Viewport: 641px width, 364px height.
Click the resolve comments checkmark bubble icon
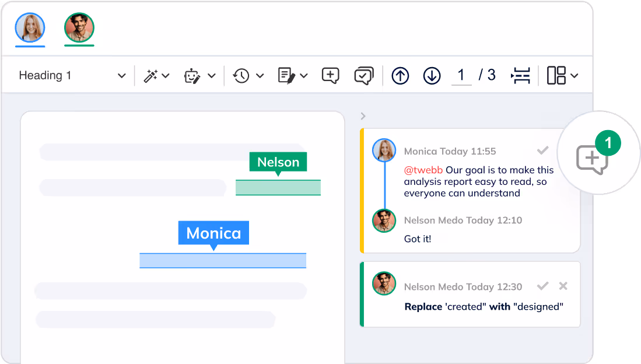point(364,76)
